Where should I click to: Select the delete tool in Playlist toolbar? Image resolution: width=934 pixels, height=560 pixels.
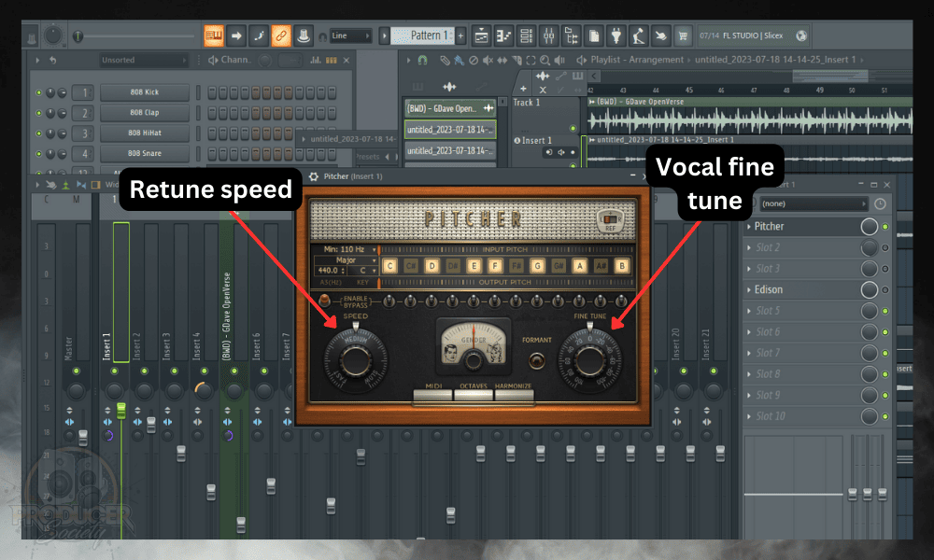[474, 60]
